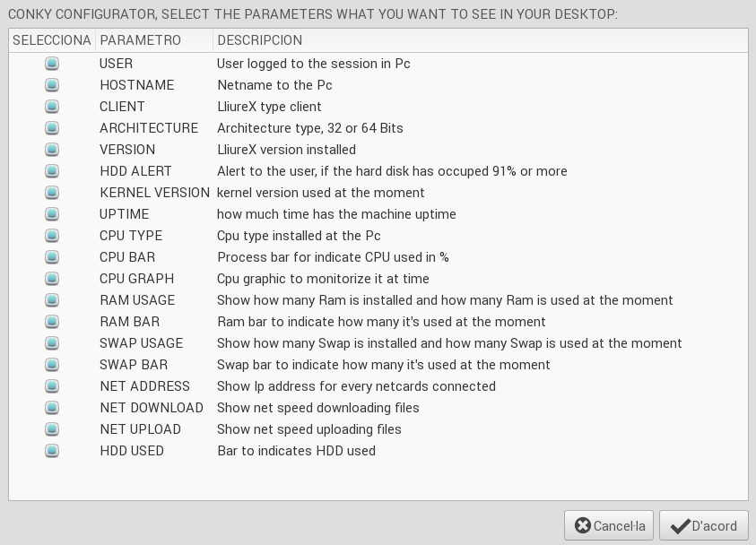
Task: Select the NET ADDRESS description text
Action: [356, 386]
